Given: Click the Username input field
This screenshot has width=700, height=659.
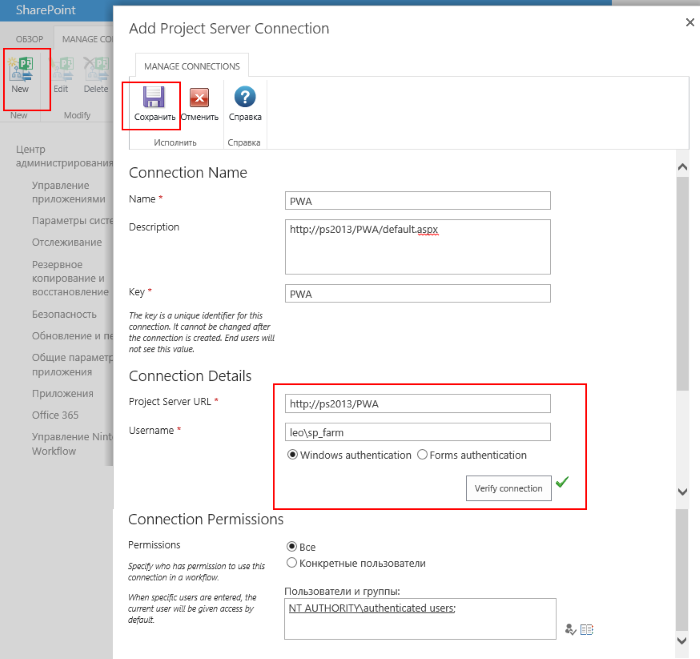Looking at the screenshot, I should tap(417, 432).
